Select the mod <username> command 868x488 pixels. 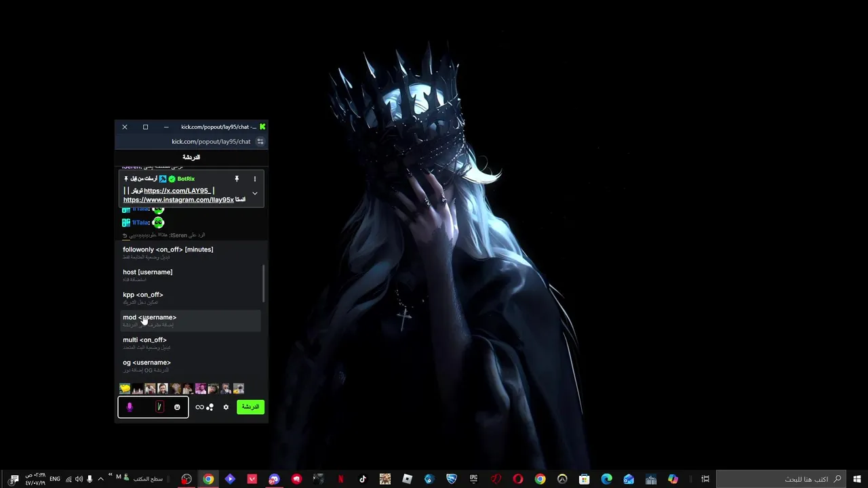190,321
